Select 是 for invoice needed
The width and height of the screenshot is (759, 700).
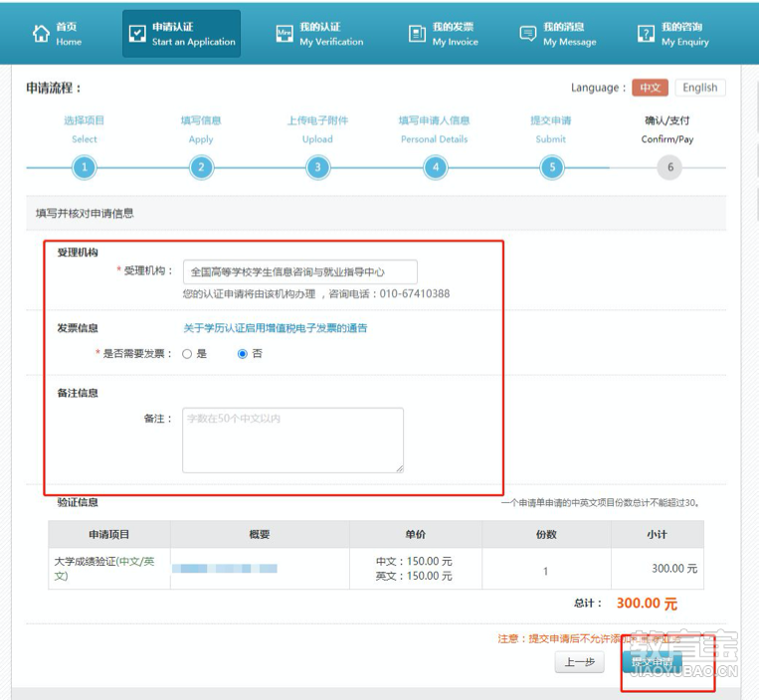coord(187,354)
